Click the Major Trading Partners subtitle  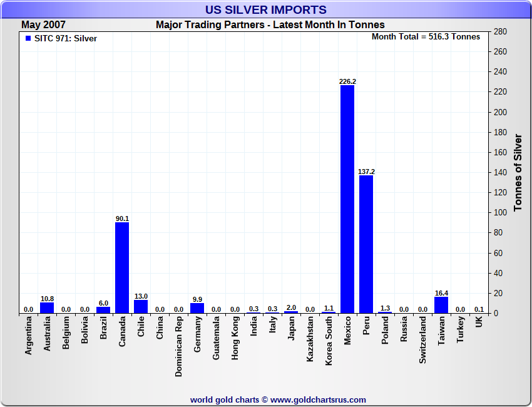coord(270,25)
